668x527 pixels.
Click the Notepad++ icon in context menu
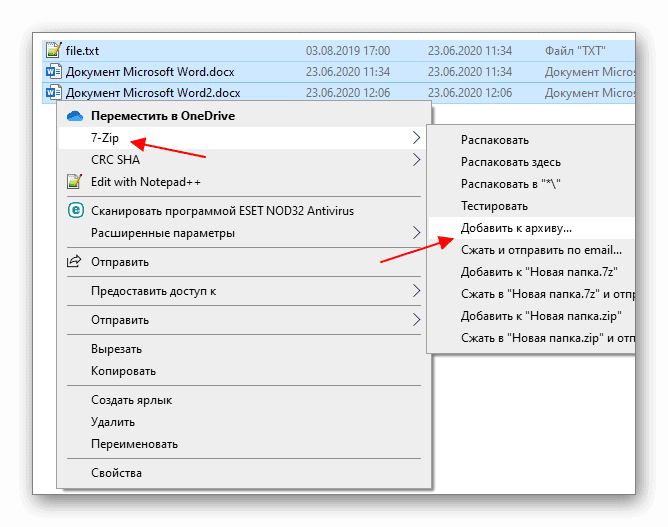coord(75,181)
